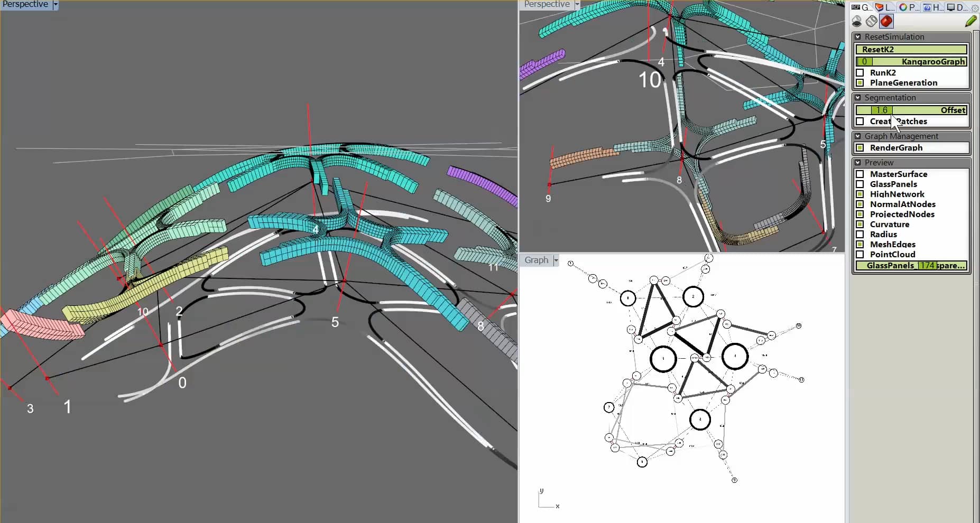The height and width of the screenshot is (523, 980).
Task: Click the wireframe cylinder display icon
Action: [x=871, y=22]
